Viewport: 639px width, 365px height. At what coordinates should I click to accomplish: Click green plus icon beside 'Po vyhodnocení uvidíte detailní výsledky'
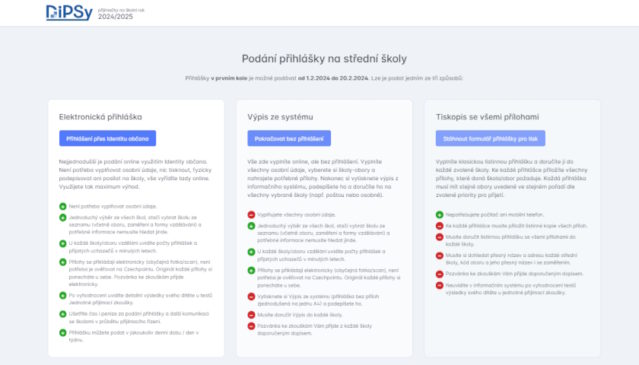click(x=63, y=295)
